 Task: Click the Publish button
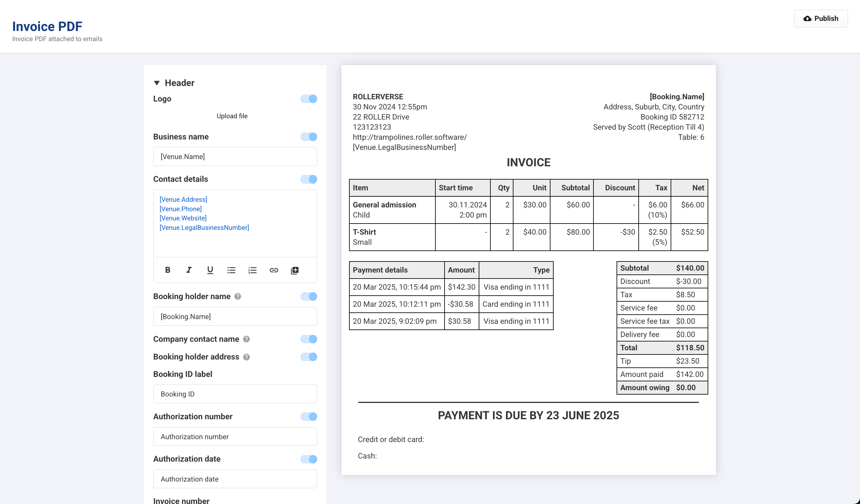pyautogui.click(x=820, y=18)
